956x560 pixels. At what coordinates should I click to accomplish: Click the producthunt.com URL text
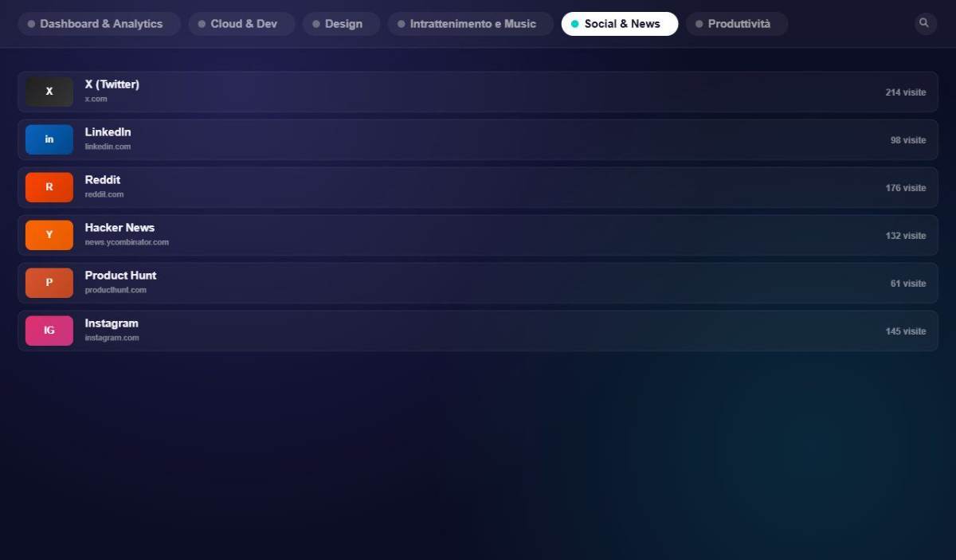tap(116, 290)
